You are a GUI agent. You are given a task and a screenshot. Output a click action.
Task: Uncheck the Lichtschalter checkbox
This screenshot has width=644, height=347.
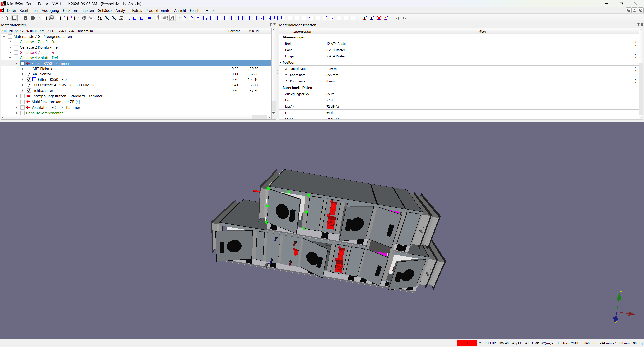[29, 91]
